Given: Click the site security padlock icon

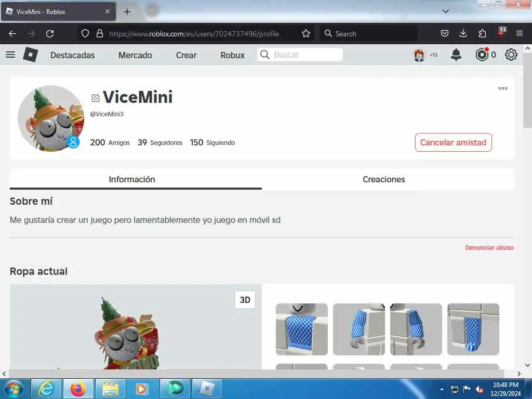Looking at the screenshot, I should (99, 34).
